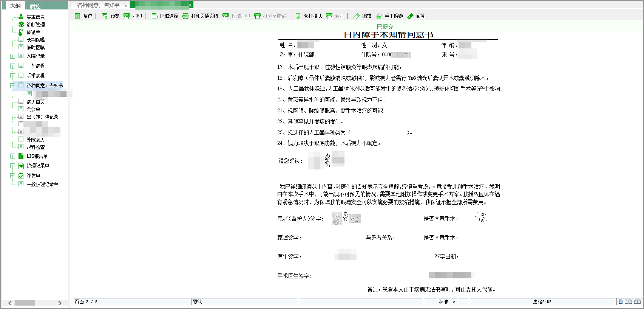Open 体温单 temperature chart
The width and height of the screenshot is (644, 309).
click(33, 32)
